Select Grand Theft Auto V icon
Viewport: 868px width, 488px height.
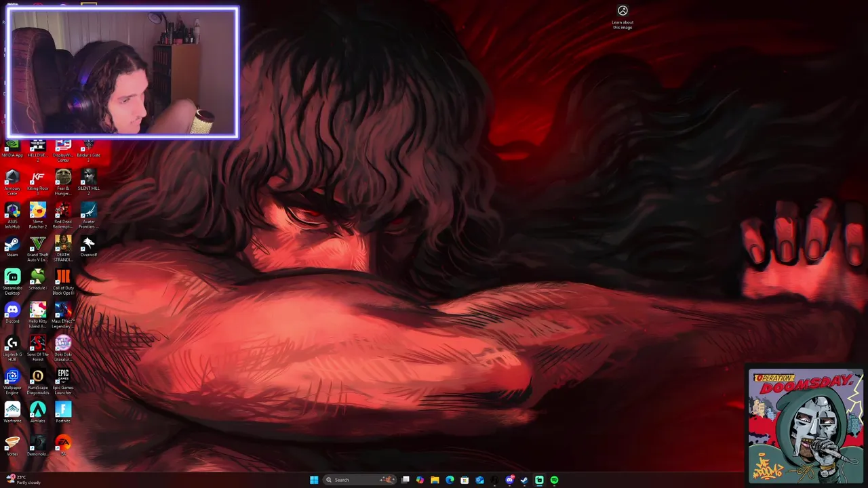[x=37, y=249]
